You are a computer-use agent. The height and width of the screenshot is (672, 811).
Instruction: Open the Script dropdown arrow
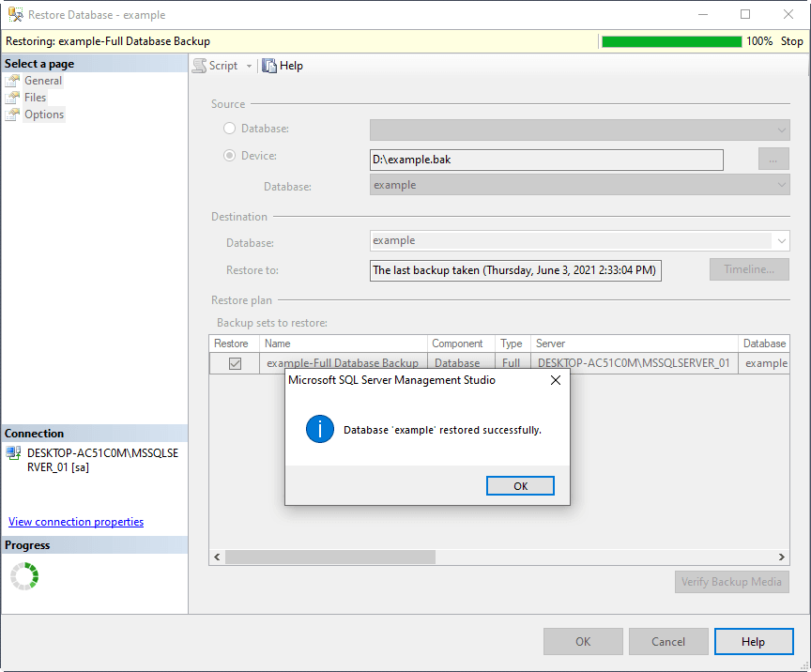click(x=249, y=67)
